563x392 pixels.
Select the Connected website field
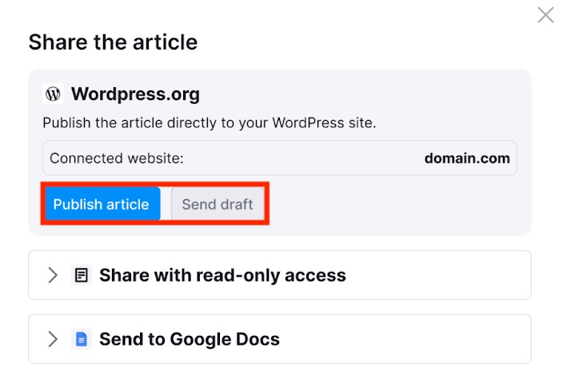tap(280, 158)
